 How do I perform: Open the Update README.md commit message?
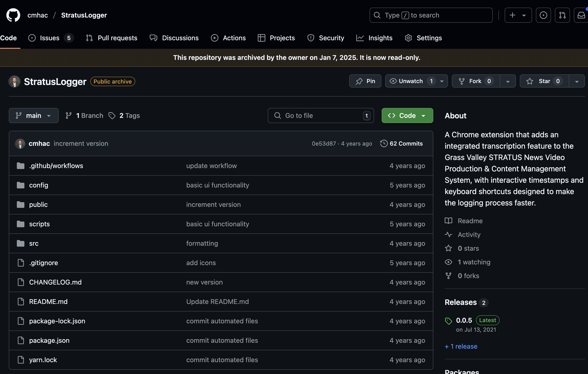pyautogui.click(x=217, y=302)
